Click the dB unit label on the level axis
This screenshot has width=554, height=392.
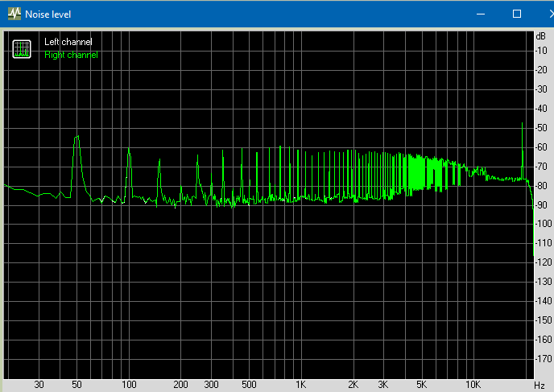540,36
